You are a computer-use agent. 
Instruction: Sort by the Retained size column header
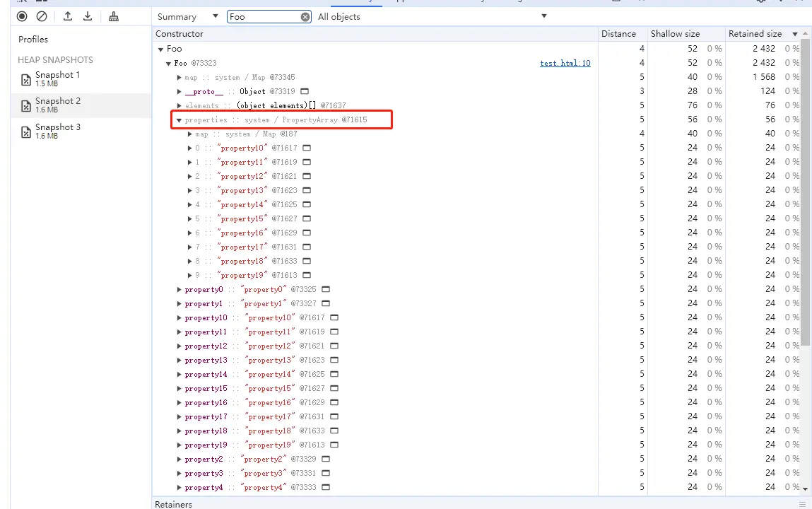point(755,33)
